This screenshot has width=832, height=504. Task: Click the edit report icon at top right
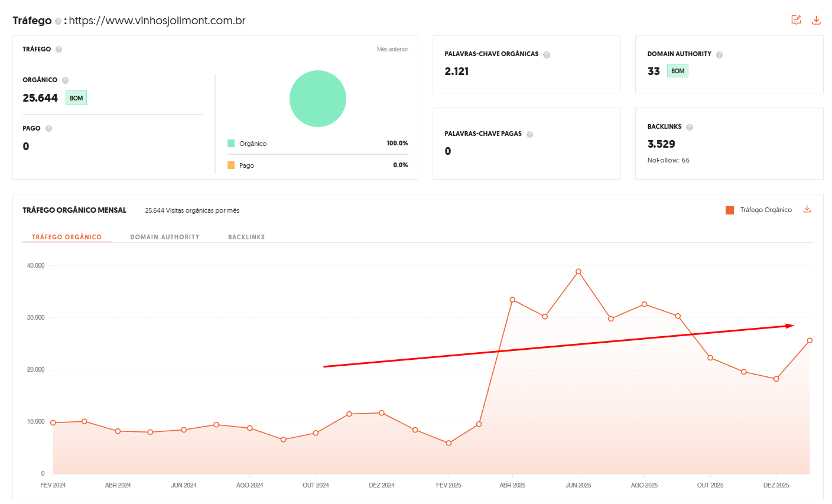(796, 20)
